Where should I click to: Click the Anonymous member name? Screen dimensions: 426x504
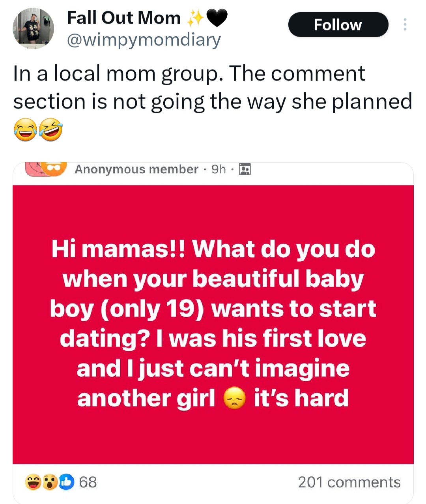point(136,169)
